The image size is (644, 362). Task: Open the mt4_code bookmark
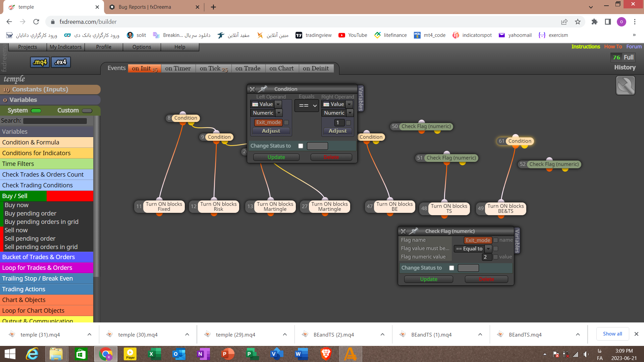click(430, 35)
